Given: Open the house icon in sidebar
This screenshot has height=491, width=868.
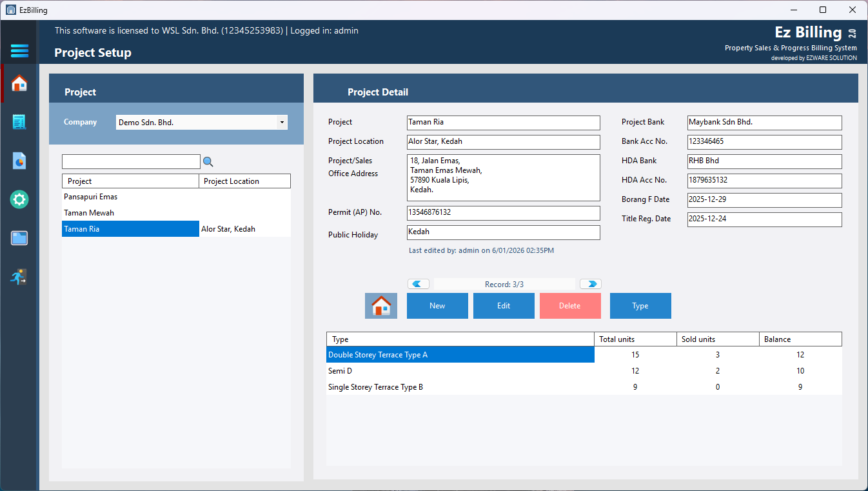Looking at the screenshot, I should (19, 83).
